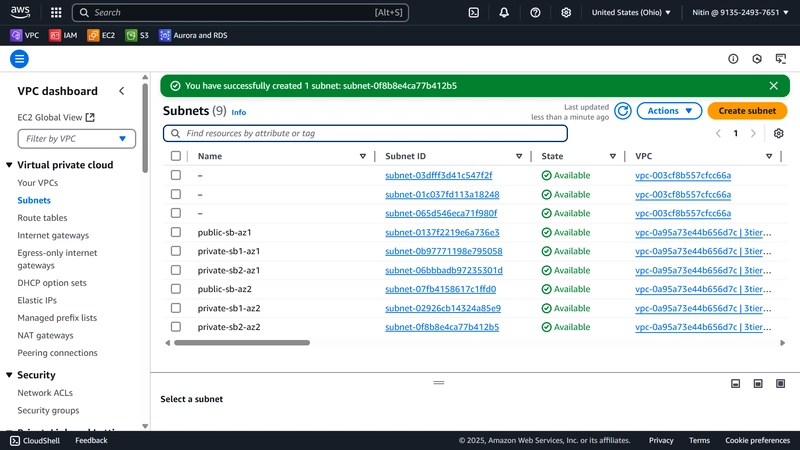This screenshot has height=450, width=800.
Task: Check the private-sb1-az2 row
Action: (x=176, y=308)
